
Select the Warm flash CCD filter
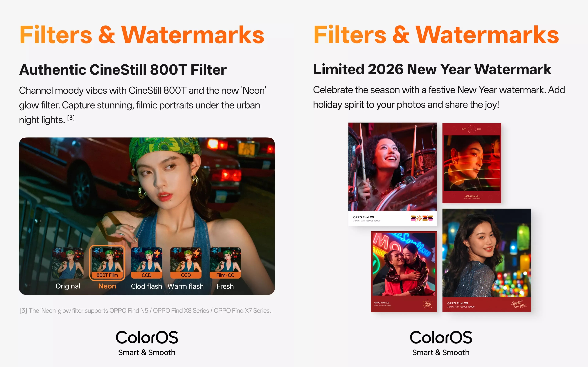(x=186, y=263)
